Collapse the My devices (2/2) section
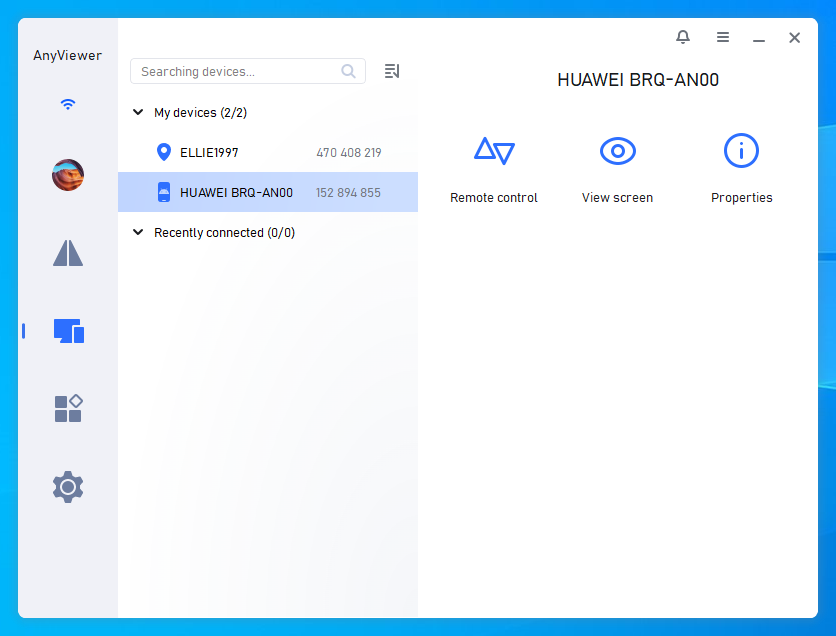Image resolution: width=836 pixels, height=636 pixels. (138, 112)
